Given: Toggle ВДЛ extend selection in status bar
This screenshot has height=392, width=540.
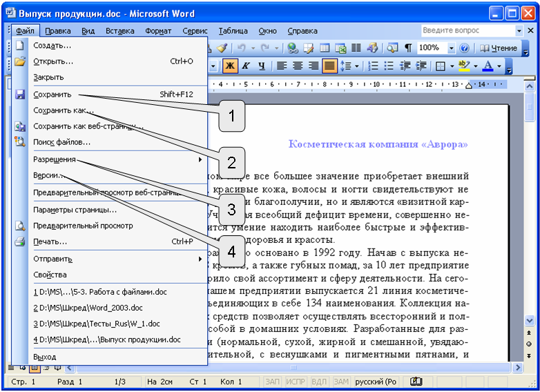Looking at the screenshot, I should pyautogui.click(x=319, y=382).
